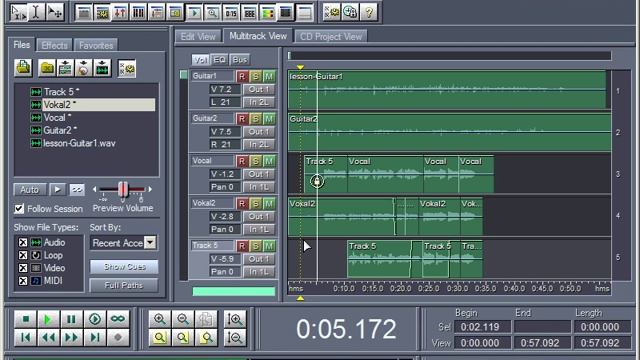Click the insert into multitrack icon

click(65, 68)
